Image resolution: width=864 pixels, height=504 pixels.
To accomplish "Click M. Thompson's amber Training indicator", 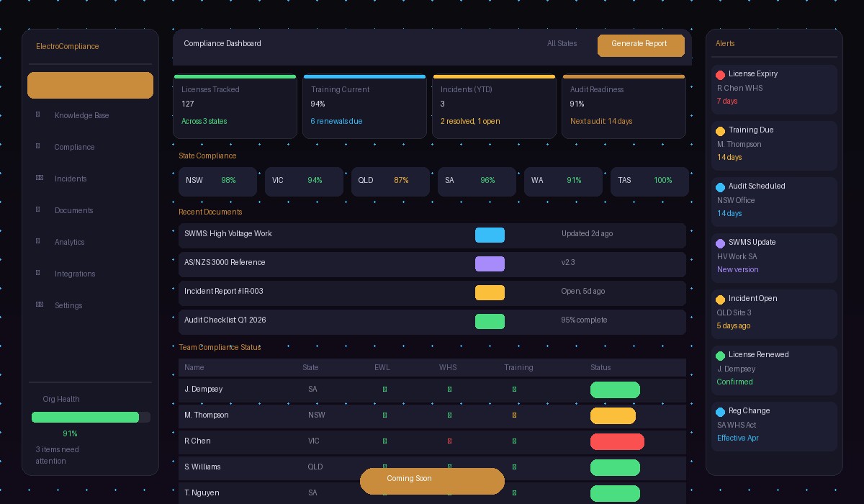I will tap(514, 415).
